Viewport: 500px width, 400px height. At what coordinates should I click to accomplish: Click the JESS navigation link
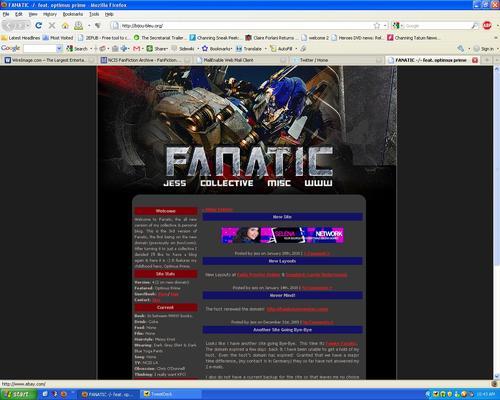point(175,183)
